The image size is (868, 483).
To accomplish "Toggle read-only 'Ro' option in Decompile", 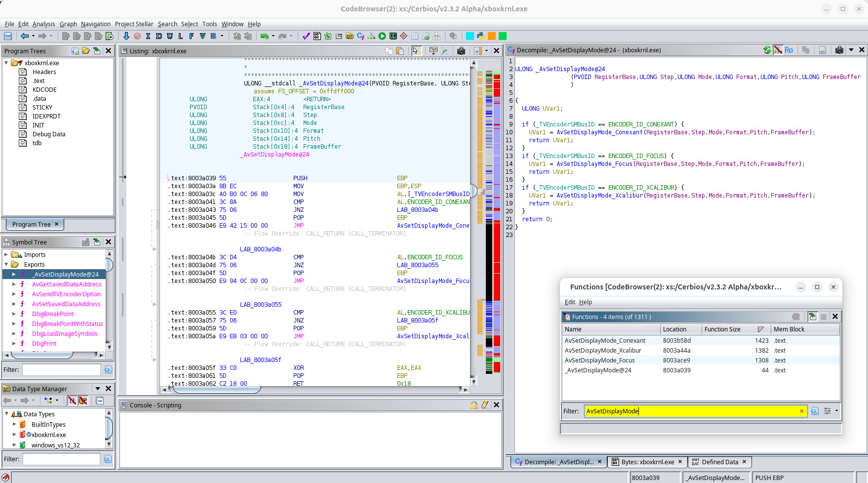I will pos(789,50).
